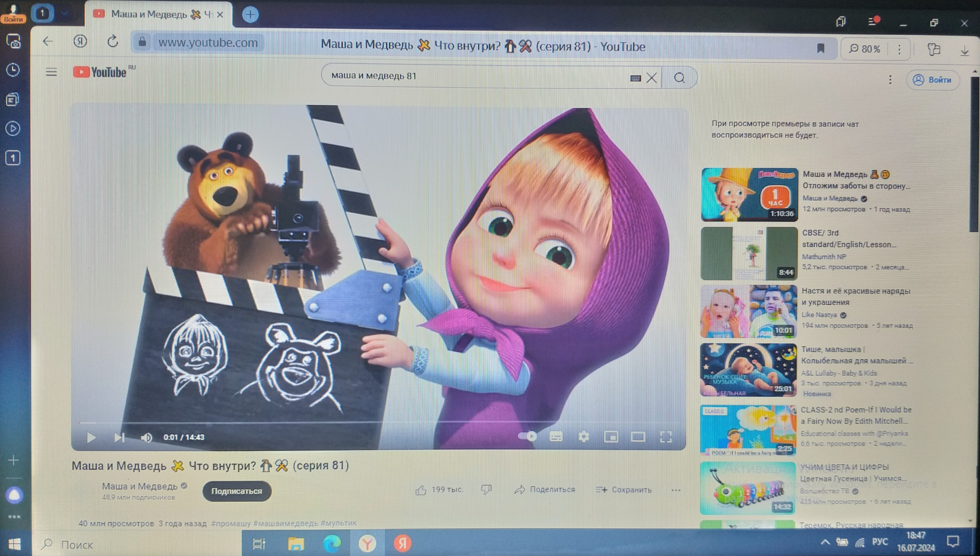
Task: Switch to theater mode
Action: (638, 436)
